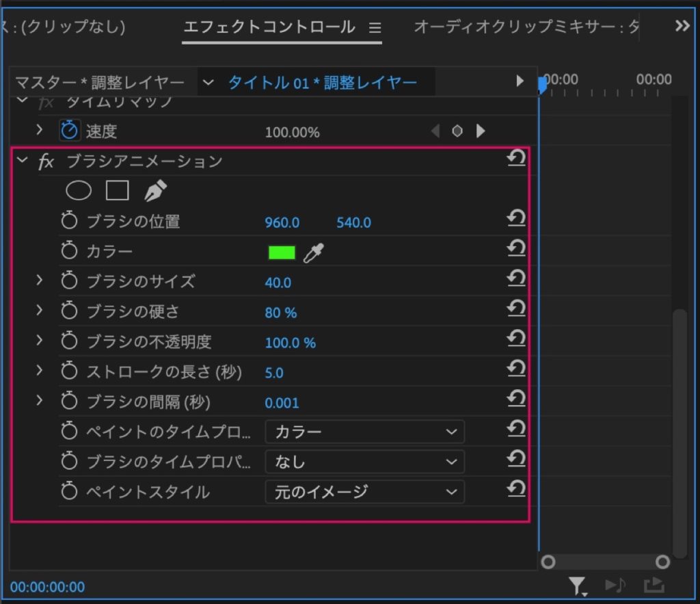The width and height of the screenshot is (700, 604).
Task: Click the export frame icon at bottom
Action: pos(654,585)
